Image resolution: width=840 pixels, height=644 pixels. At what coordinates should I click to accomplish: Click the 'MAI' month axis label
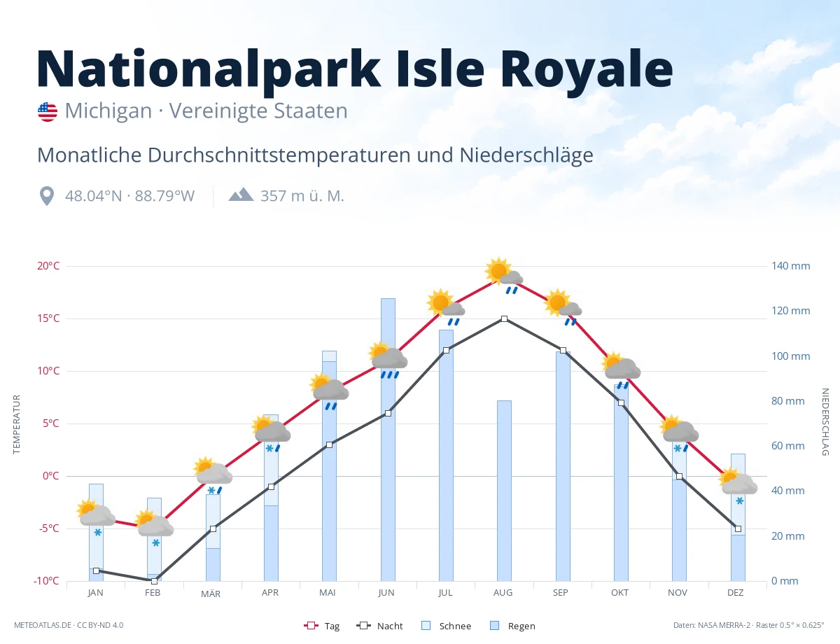tap(328, 592)
